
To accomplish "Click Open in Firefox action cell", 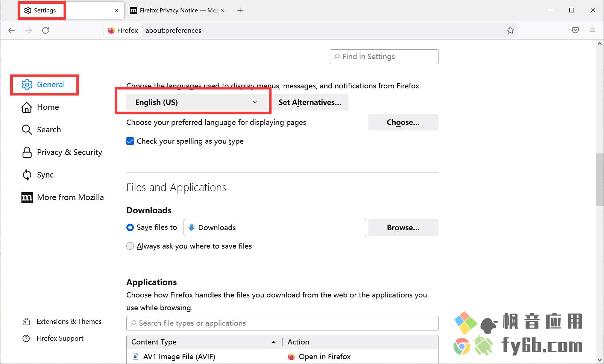I will pos(360,356).
